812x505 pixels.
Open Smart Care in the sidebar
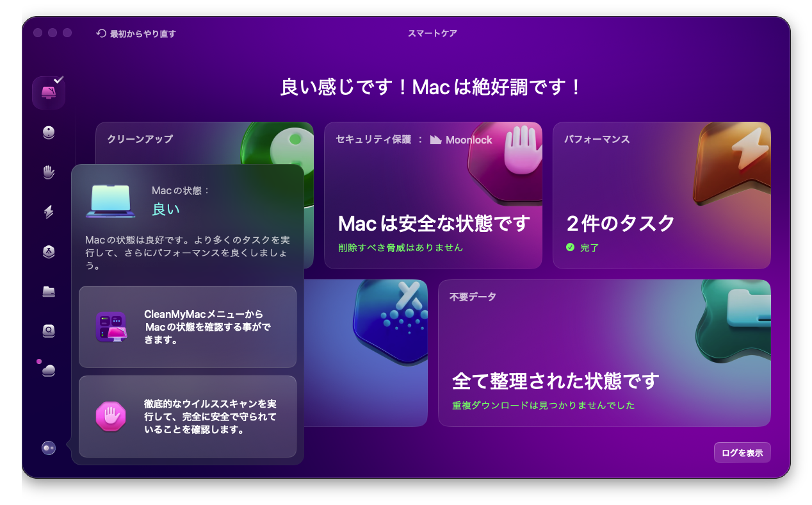pos(49,92)
